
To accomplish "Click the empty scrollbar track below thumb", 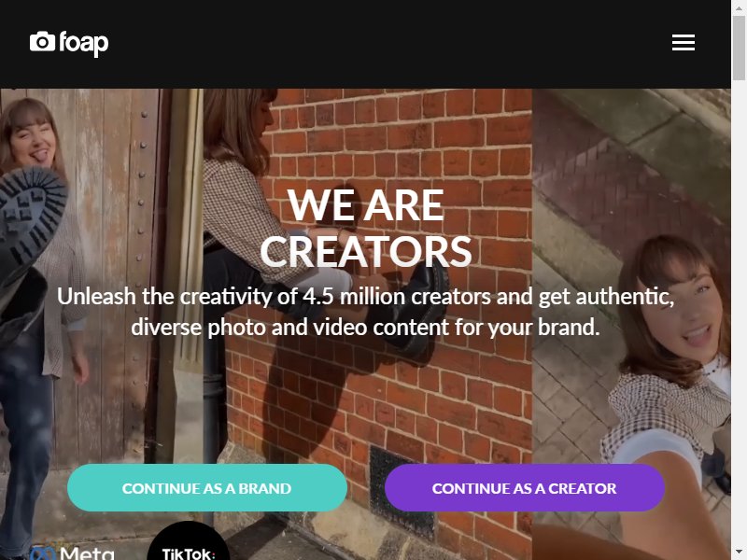I will pos(739,313).
